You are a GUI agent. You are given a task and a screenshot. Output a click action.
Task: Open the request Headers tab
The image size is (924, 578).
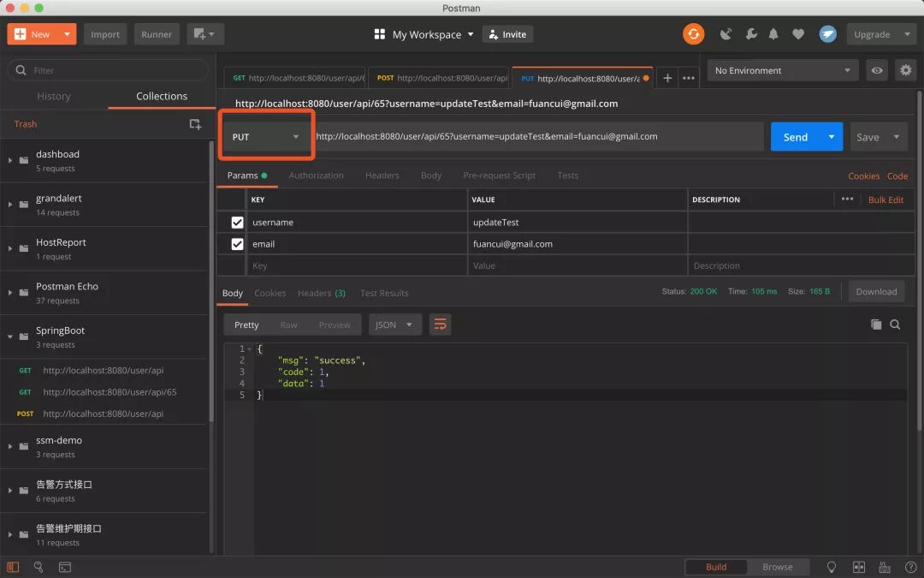click(382, 176)
